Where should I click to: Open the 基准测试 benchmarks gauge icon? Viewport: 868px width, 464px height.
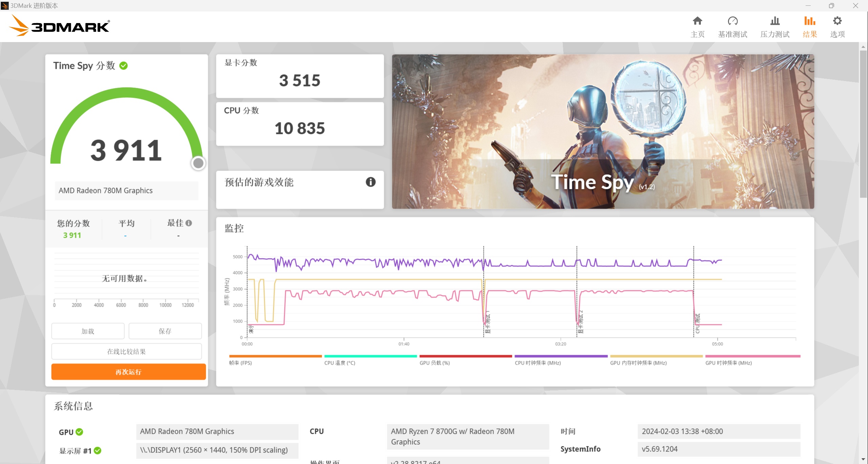pyautogui.click(x=732, y=21)
